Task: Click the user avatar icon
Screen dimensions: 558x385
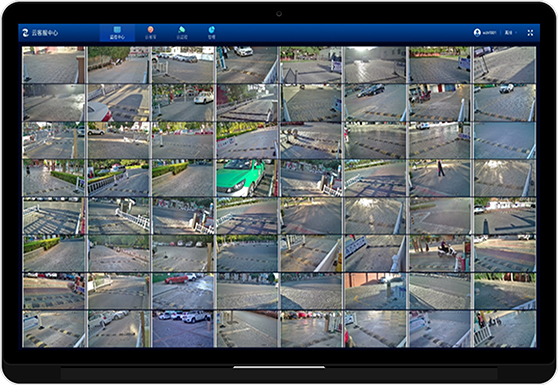Action: click(477, 32)
